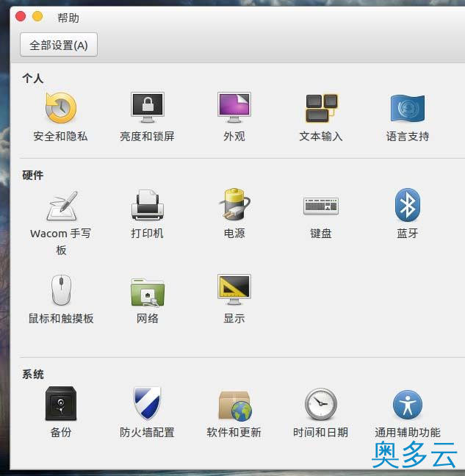Open Time and Date (时间和日期) clock icon

[321, 404]
